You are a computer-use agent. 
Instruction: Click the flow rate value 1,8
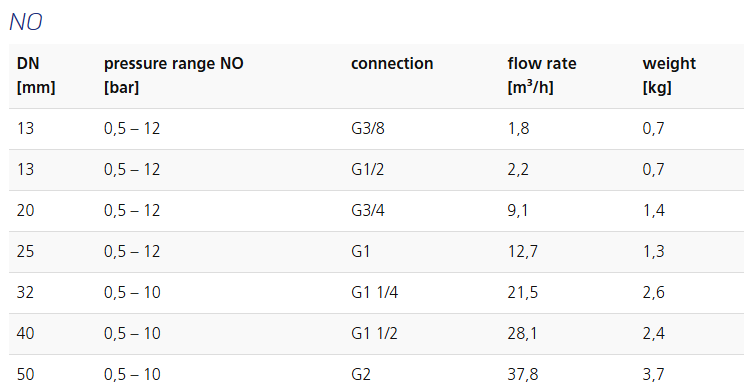518,129
